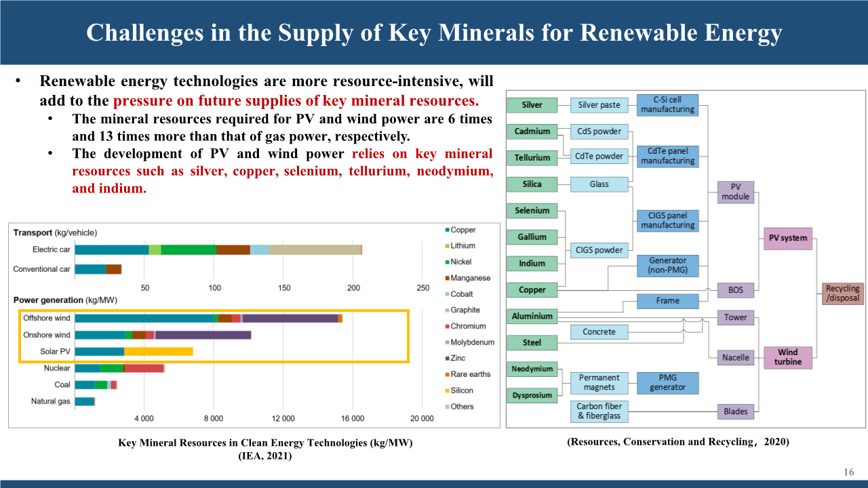
Task: Select the Tellurium flowchart node
Action: (x=532, y=157)
